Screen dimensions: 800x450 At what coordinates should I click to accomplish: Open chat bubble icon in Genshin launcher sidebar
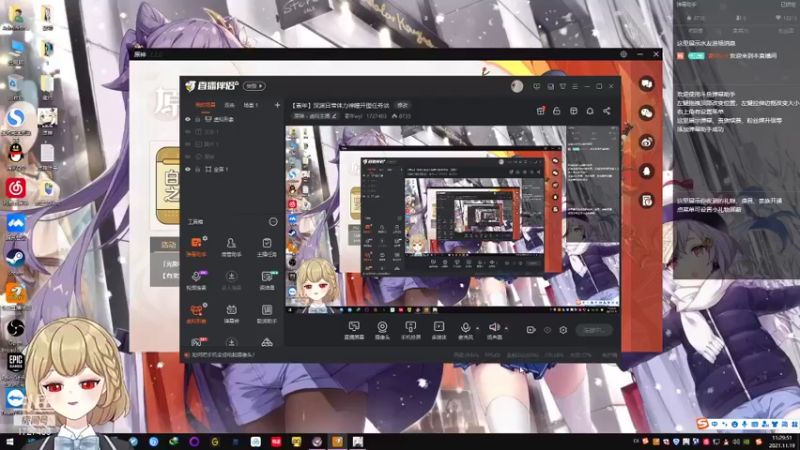pos(646,84)
